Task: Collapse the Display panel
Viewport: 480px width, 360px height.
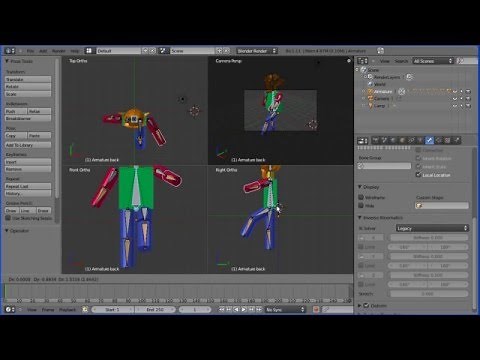Action: click(360, 187)
